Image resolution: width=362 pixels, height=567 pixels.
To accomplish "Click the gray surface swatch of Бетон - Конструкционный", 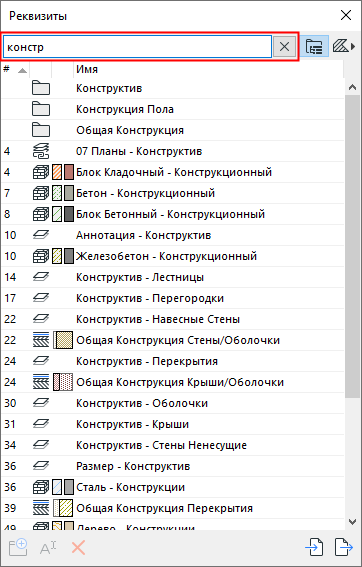I will pyautogui.click(x=69, y=193).
